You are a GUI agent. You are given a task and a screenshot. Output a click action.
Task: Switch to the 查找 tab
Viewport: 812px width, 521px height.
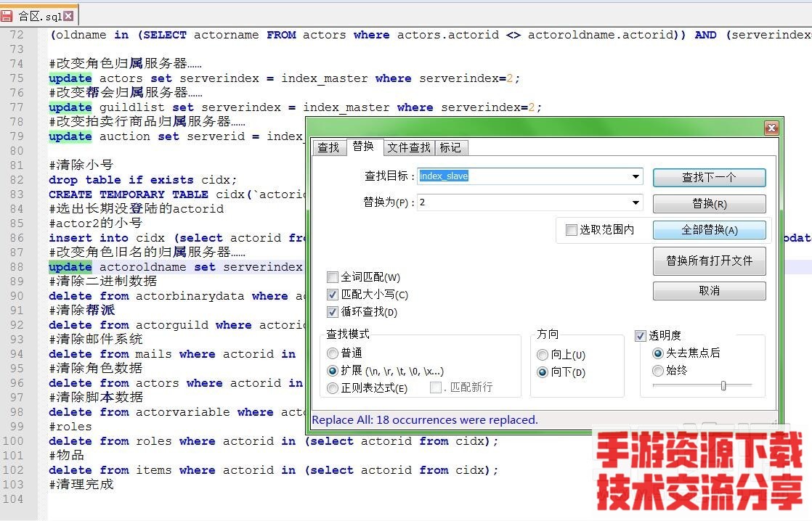(328, 147)
